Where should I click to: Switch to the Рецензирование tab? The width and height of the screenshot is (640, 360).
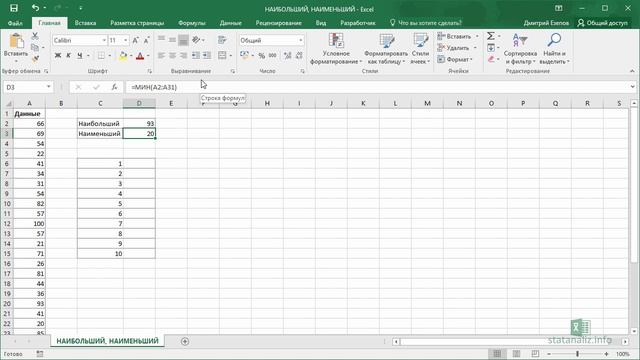click(x=278, y=23)
